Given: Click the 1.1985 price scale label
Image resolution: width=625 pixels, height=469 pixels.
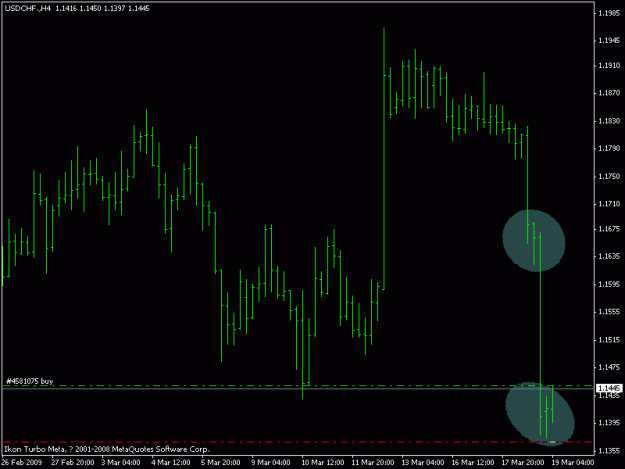Looking at the screenshot, I should click(609, 13).
